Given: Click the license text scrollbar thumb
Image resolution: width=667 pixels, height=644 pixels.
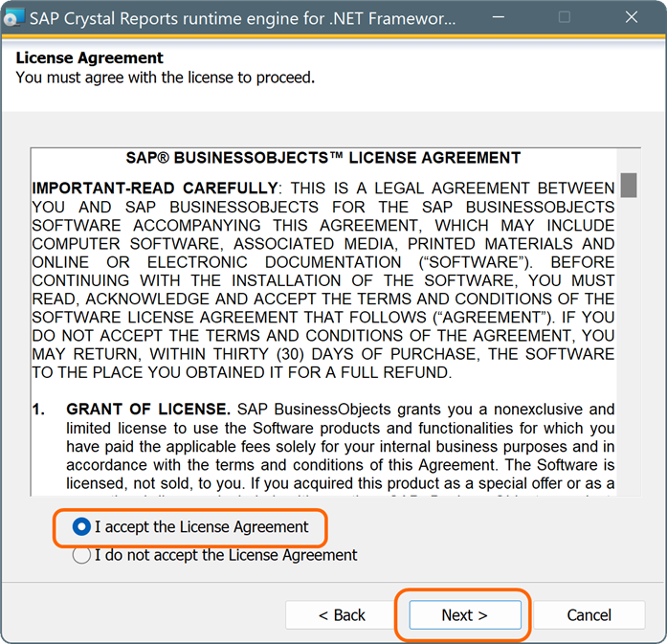Looking at the screenshot, I should (x=629, y=185).
